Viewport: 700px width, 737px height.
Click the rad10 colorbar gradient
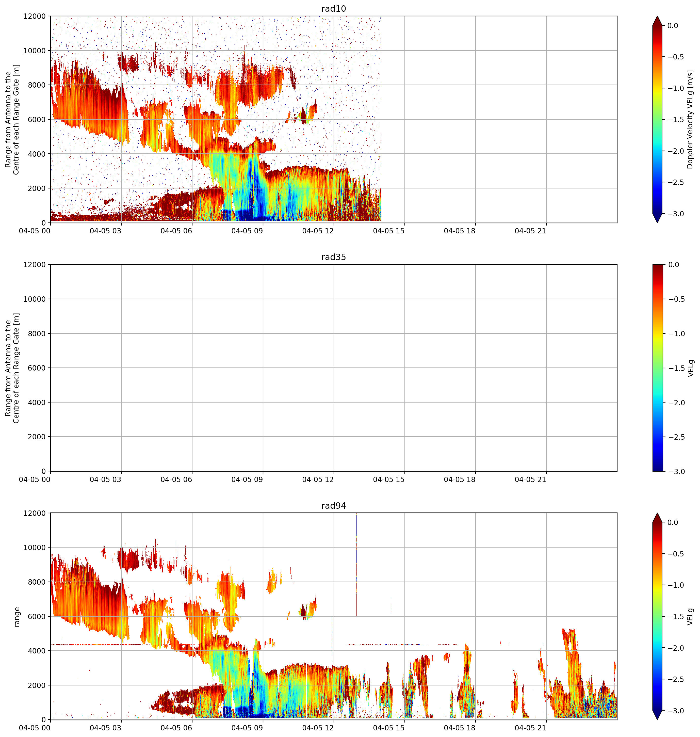pos(657,119)
